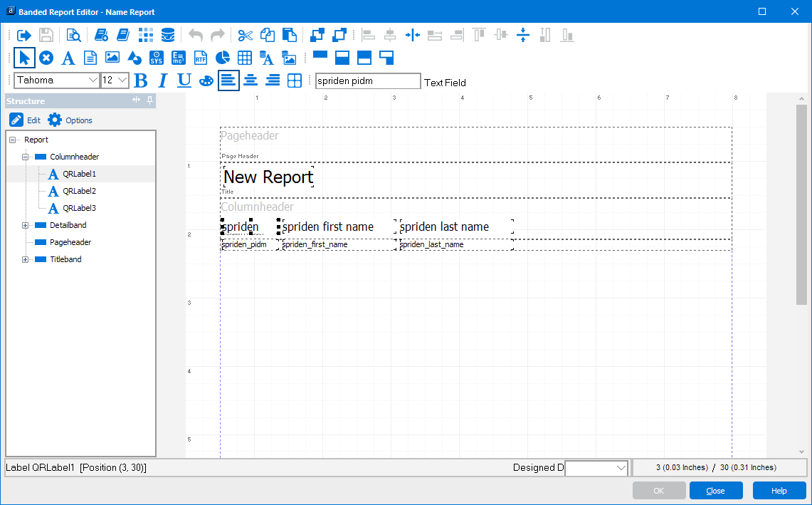
Task: Toggle underline formatting
Action: [x=184, y=80]
